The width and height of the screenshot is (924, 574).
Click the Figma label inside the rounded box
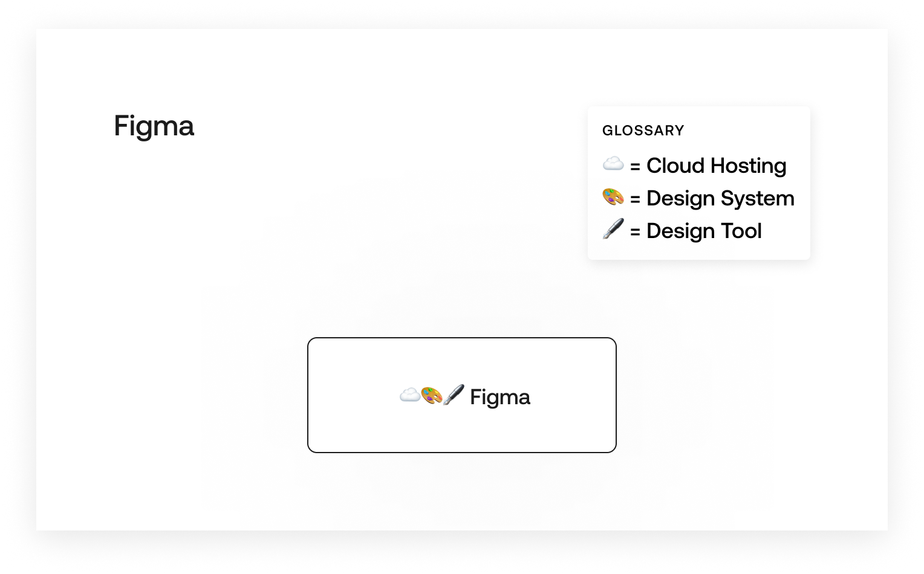tap(500, 398)
